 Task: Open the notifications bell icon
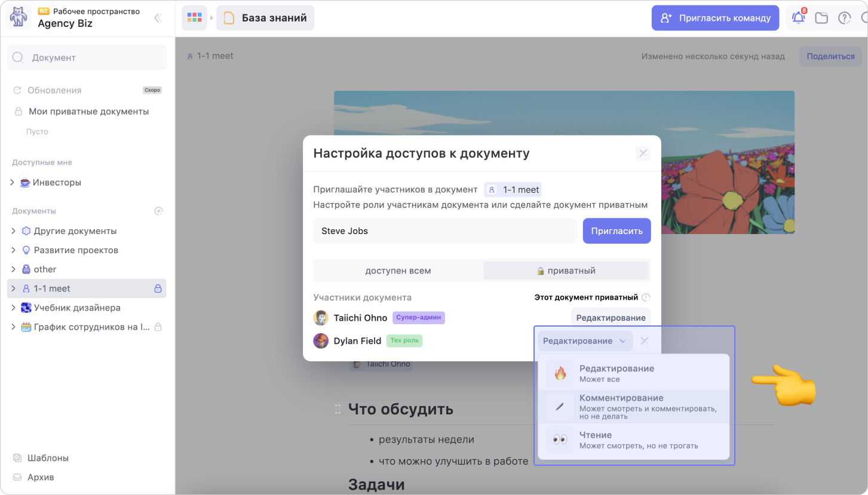(x=798, y=18)
